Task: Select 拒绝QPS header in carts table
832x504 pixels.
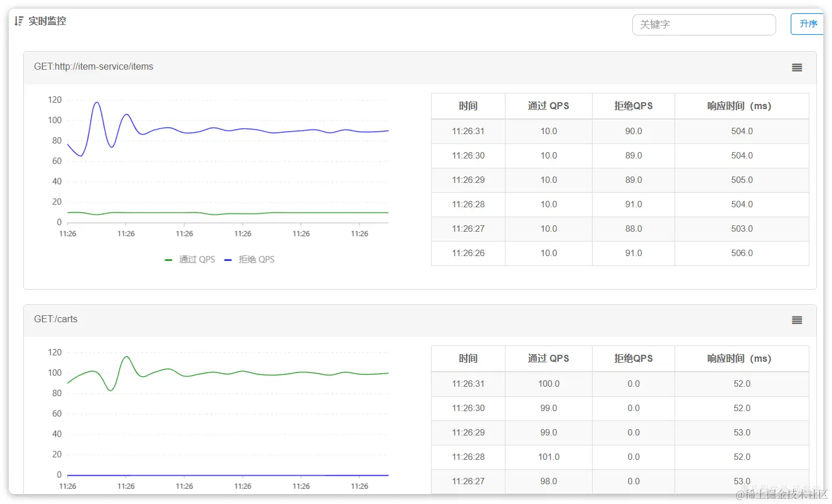Action: coord(633,359)
